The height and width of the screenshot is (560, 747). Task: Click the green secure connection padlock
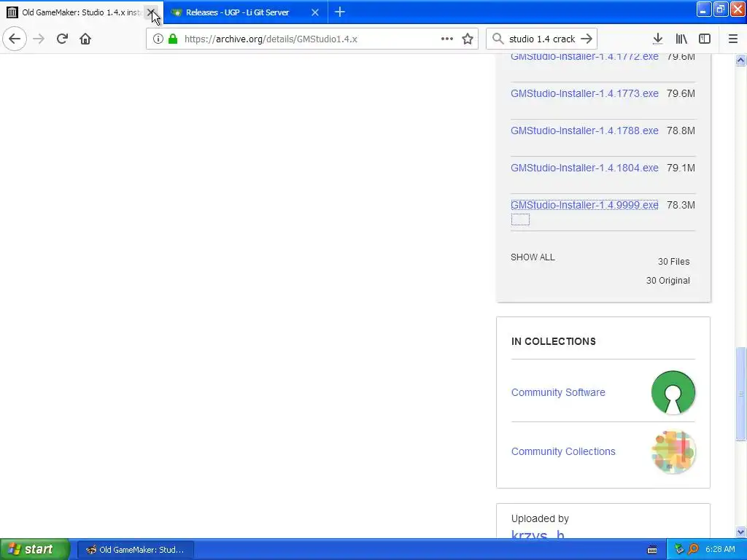[173, 39]
